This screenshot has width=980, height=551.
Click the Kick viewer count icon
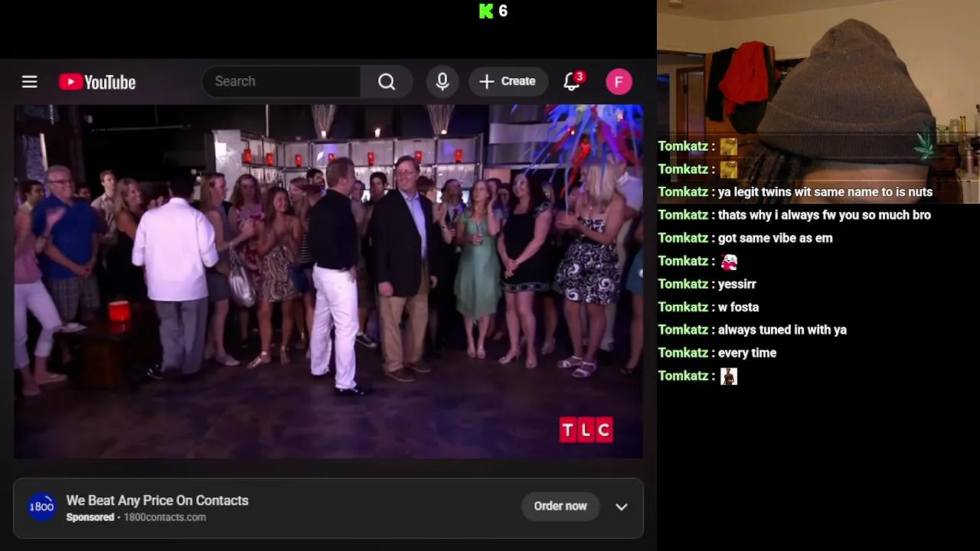[486, 11]
